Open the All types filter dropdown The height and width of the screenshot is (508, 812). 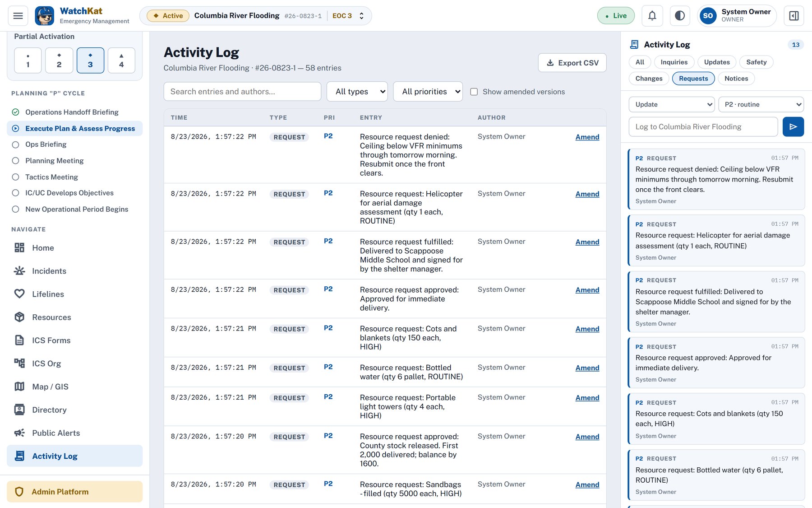(357, 92)
